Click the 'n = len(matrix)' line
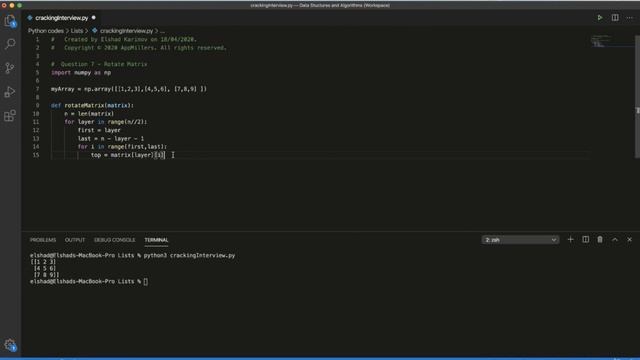 tap(89, 114)
